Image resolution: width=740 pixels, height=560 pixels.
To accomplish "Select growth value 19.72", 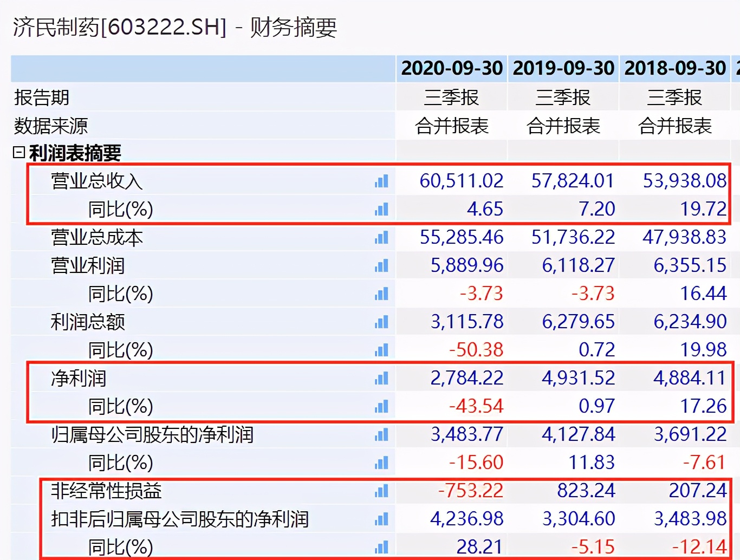I will (704, 209).
